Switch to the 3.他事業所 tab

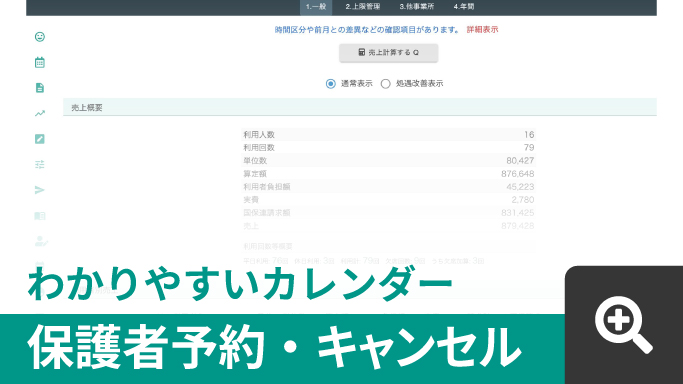417,7
